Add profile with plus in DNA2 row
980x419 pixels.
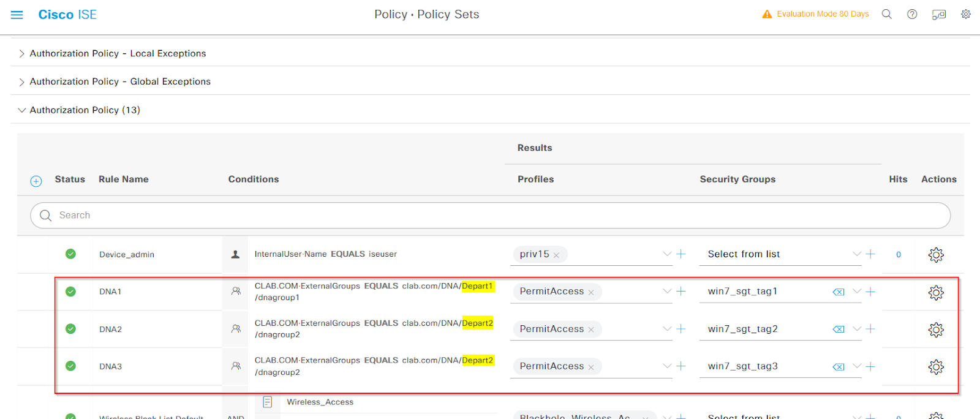pyautogui.click(x=680, y=329)
